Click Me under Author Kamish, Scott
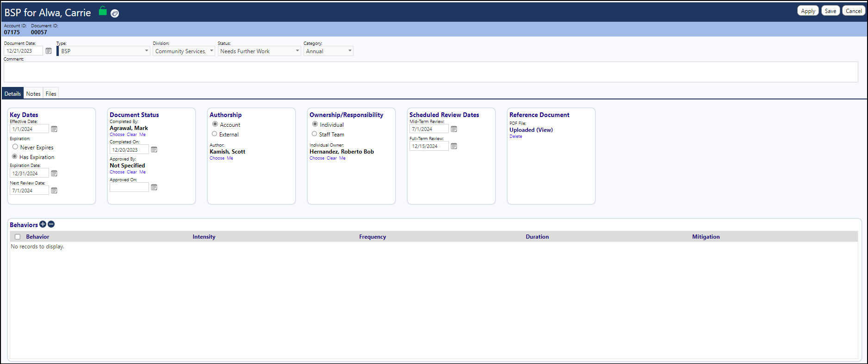868x364 pixels. pyautogui.click(x=230, y=158)
